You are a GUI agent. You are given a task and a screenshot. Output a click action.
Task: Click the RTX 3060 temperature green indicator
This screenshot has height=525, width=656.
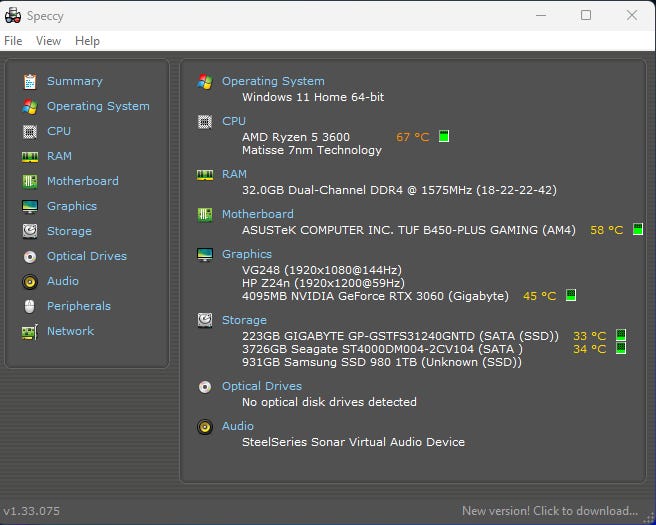pos(571,295)
